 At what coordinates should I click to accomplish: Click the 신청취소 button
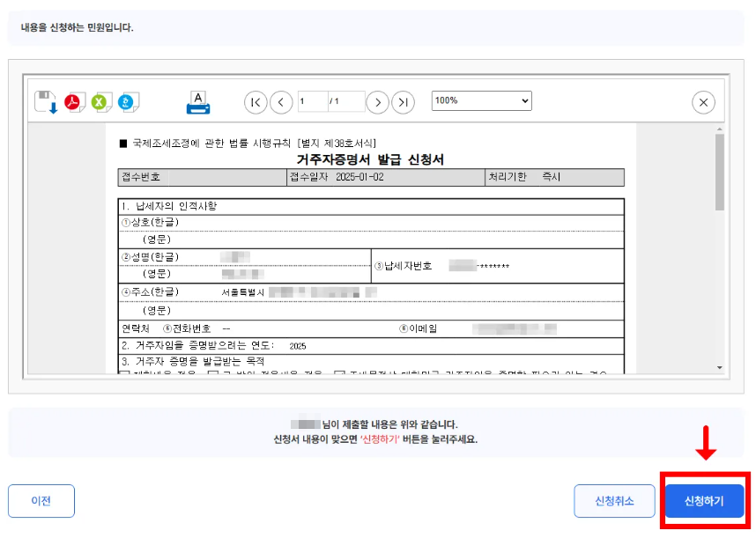click(x=614, y=501)
